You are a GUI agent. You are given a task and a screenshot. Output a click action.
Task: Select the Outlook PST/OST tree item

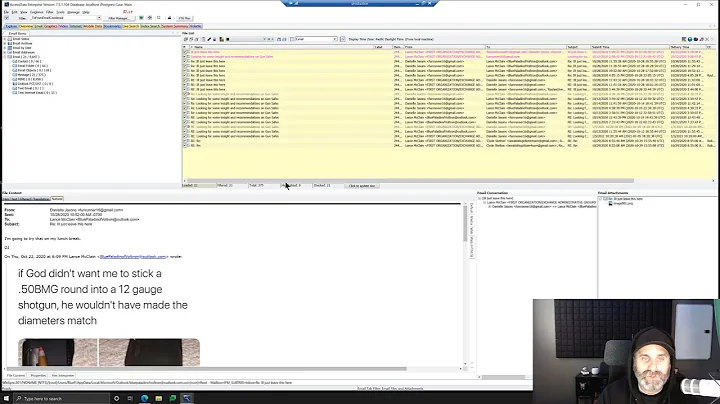click(32, 84)
